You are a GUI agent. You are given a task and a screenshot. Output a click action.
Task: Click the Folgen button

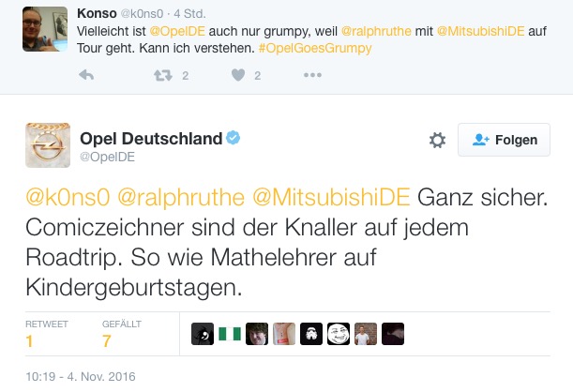504,140
